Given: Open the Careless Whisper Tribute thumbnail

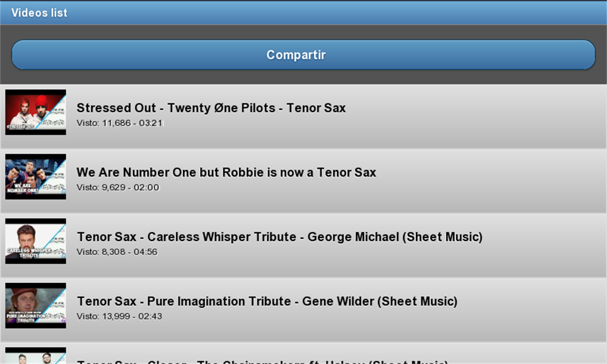Looking at the screenshot, I should tap(36, 241).
